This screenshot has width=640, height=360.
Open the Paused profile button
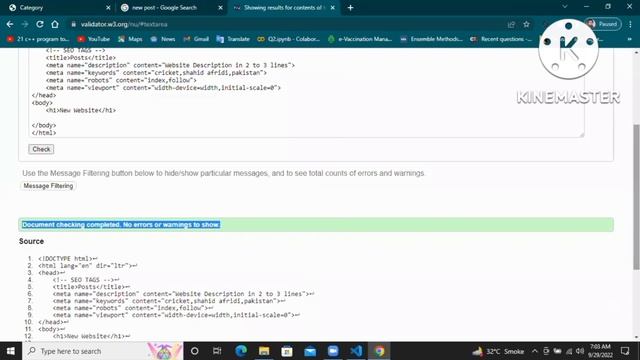[603, 24]
